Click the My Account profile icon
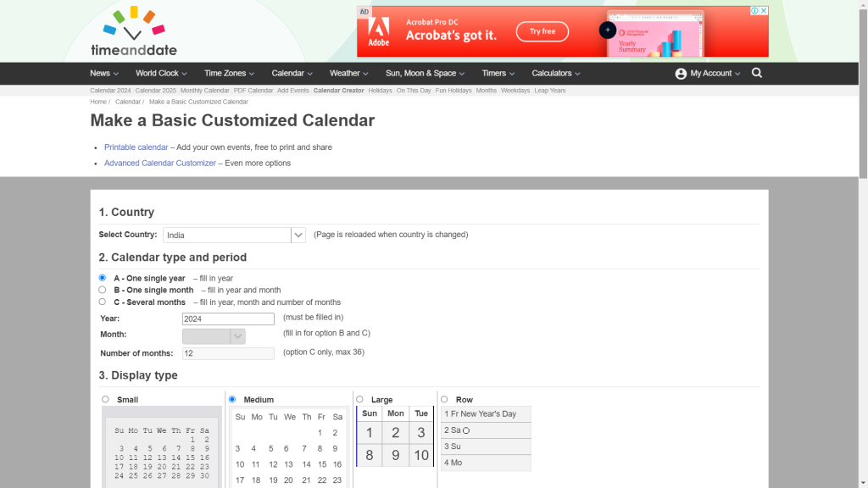This screenshot has height=488, width=868. tap(681, 74)
